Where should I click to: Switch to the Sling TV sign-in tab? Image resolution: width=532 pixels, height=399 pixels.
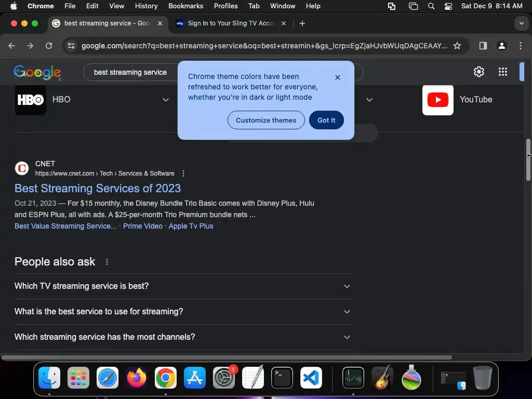pyautogui.click(x=231, y=23)
